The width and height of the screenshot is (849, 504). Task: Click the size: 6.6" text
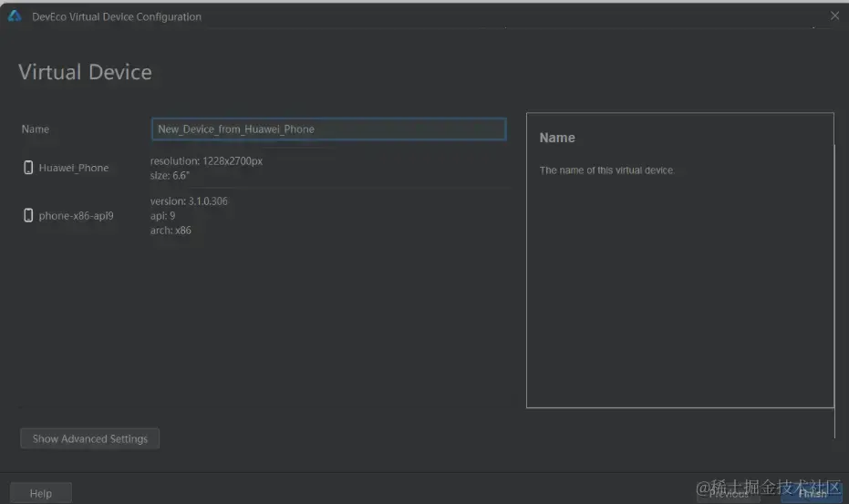(170, 175)
